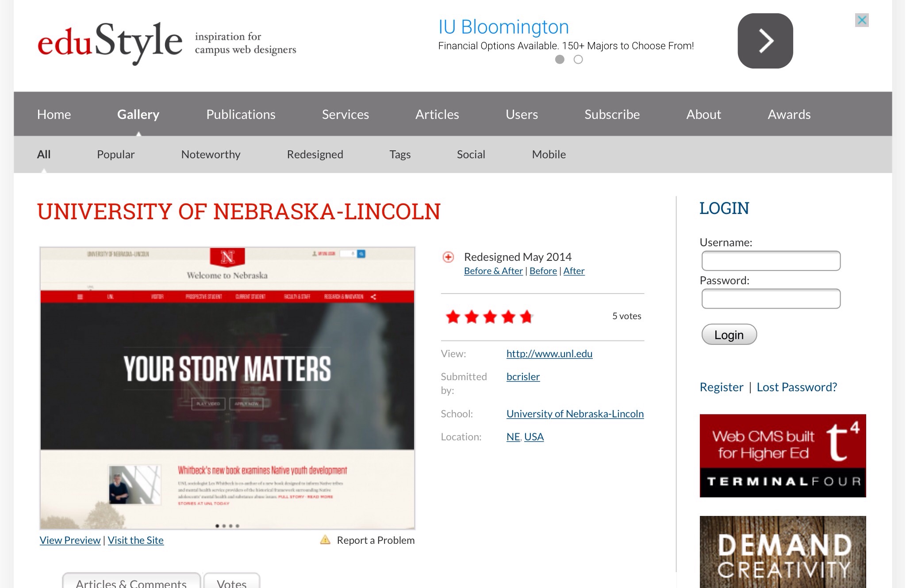Click the red redesigned plus icon
Viewport: 906px width, 588px height.
[448, 257]
